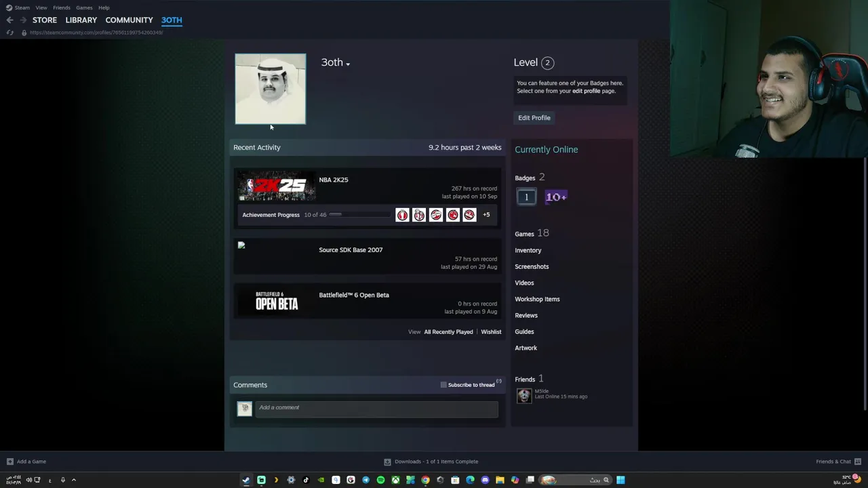The height and width of the screenshot is (488, 868).
Task: Open the Help menu
Action: 104,7
